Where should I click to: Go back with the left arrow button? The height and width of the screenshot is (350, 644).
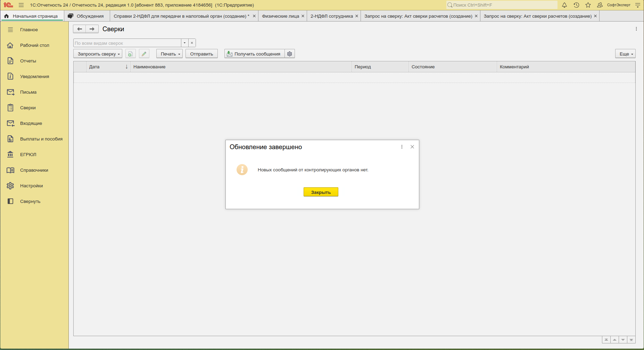pos(80,29)
